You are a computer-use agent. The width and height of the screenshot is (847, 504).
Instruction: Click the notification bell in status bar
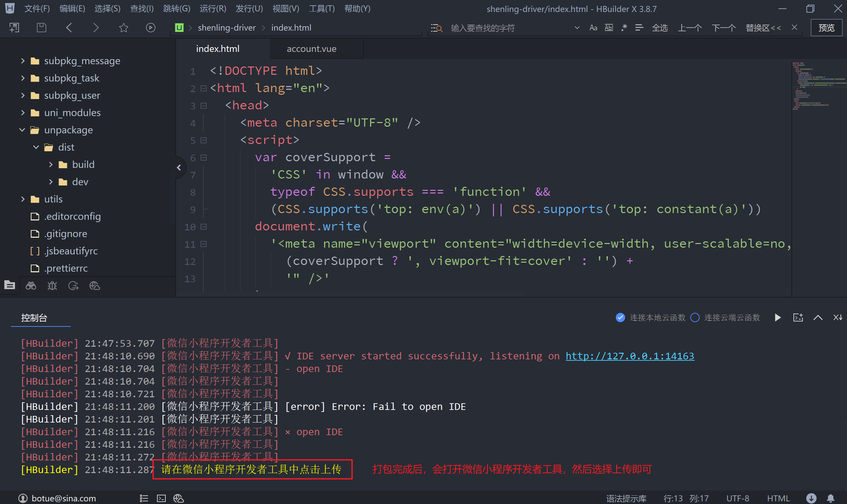tap(830, 498)
